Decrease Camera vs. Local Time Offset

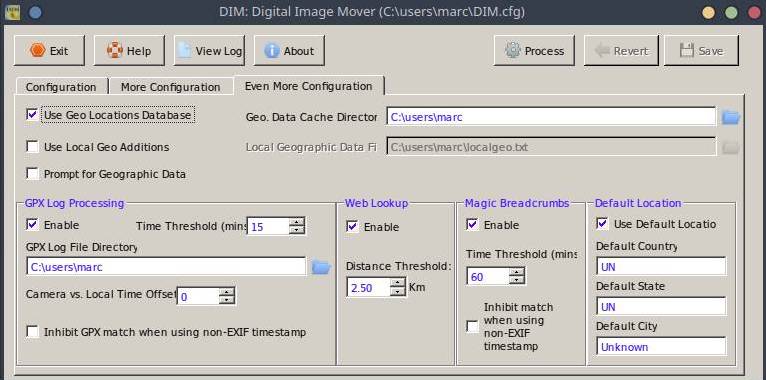(227, 300)
